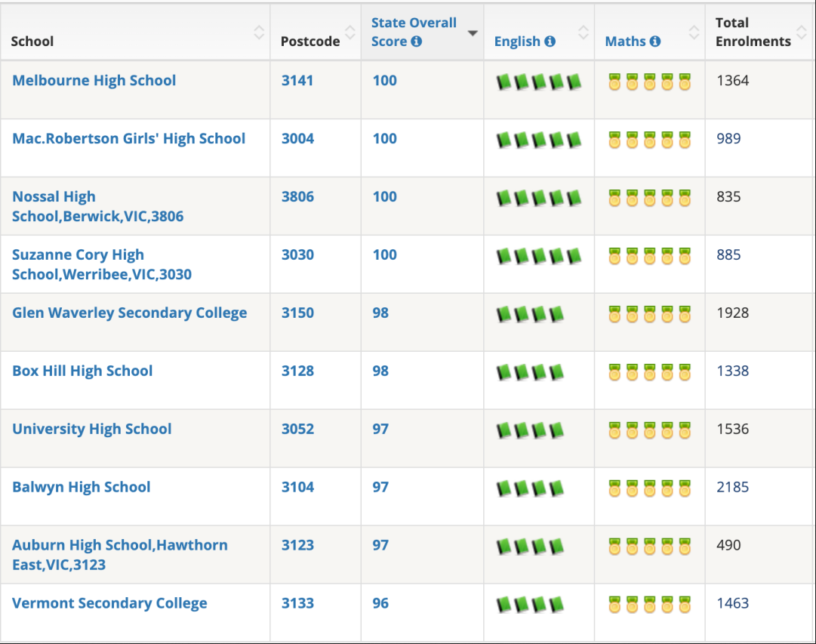Screen dimensions: 816x644
Task: Click Glen Waverley's Maths medal rating icons
Action: pyautogui.click(x=649, y=314)
